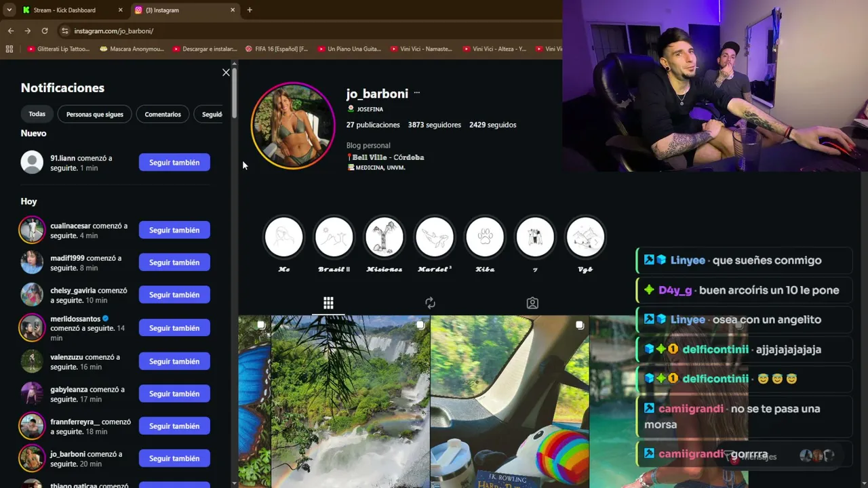Viewport: 868px width, 488px height.
Task: Open merlidossantos's profile picture in notifications
Action: coord(32,328)
